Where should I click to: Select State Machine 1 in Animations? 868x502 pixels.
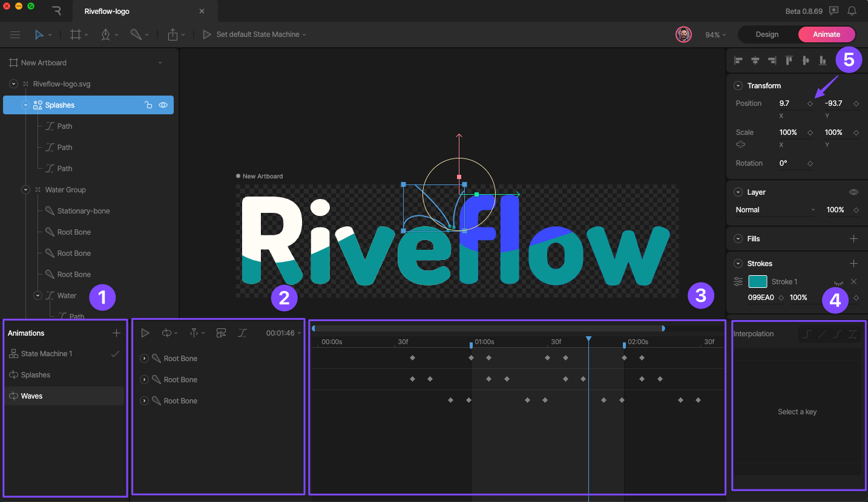click(x=64, y=354)
